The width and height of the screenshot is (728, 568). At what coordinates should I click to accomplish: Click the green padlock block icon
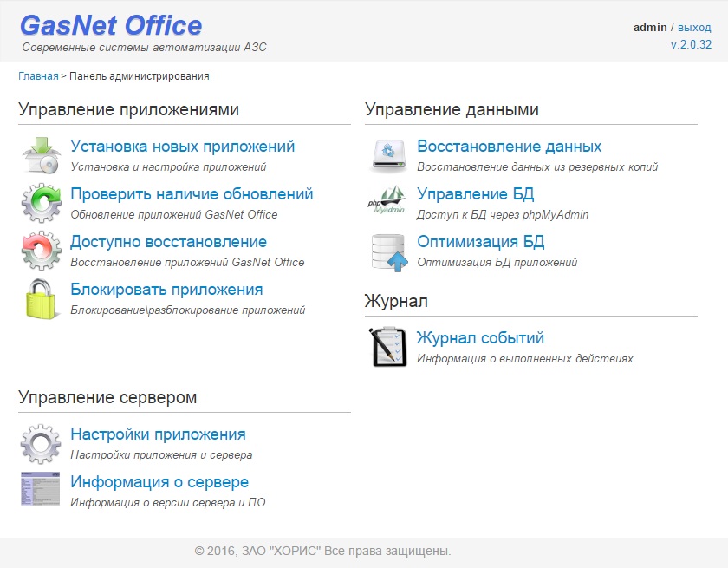42,298
